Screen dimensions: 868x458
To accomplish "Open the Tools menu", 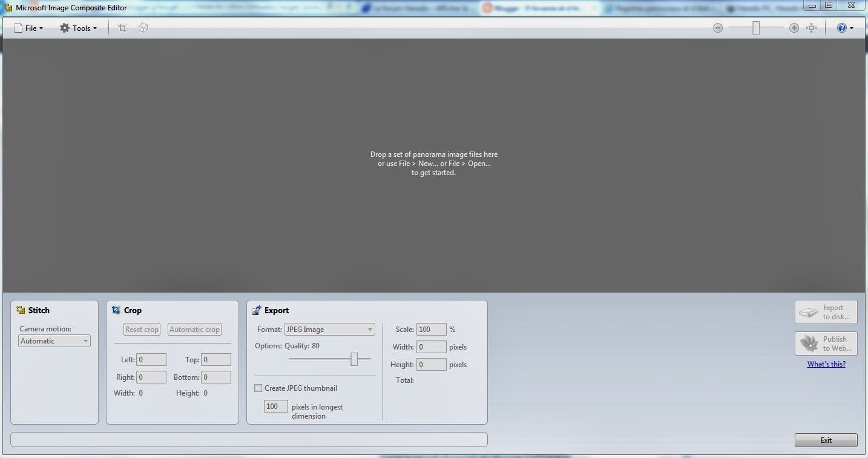I will 78,27.
